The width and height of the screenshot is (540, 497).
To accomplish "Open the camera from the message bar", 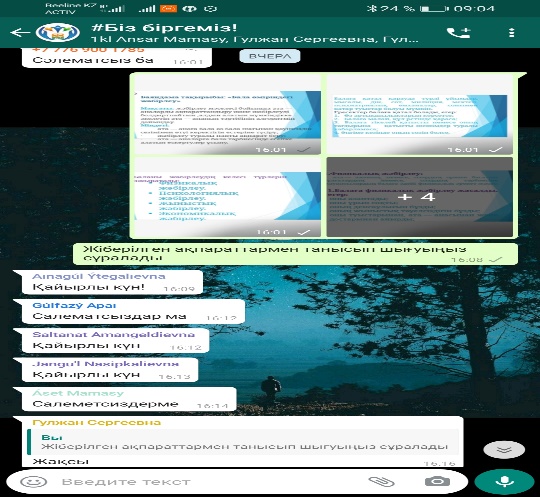I will pyautogui.click(x=437, y=482).
